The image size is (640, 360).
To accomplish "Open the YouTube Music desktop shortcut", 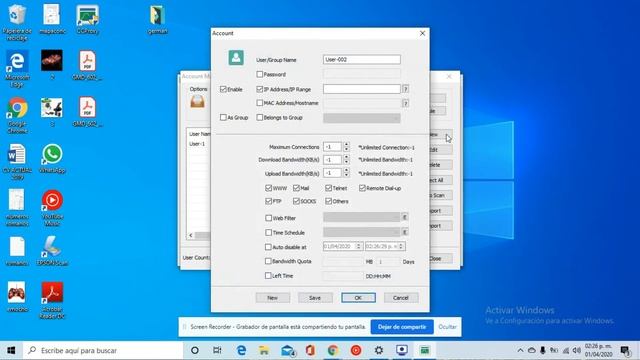I will coord(52,208).
